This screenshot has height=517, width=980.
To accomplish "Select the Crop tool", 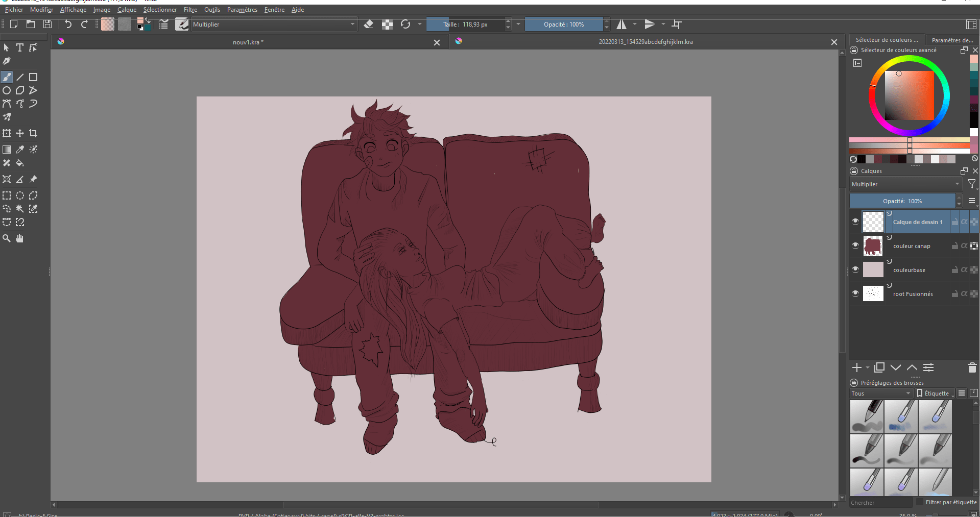I will click(33, 133).
